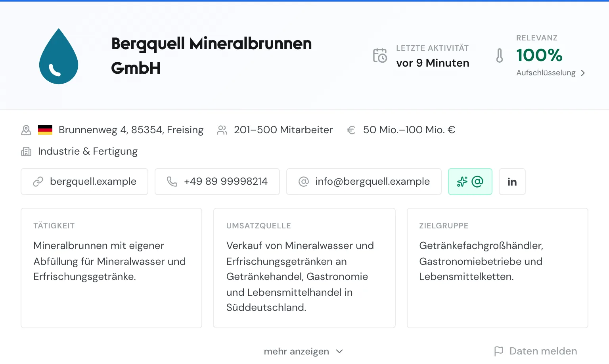Report data via Daten melden
This screenshot has width=609, height=364.
click(536, 351)
